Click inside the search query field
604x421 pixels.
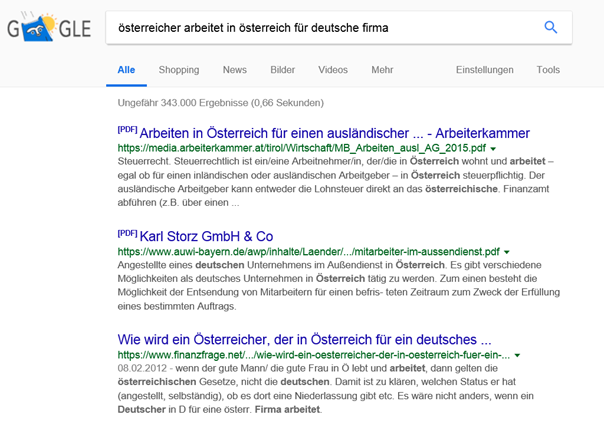click(x=320, y=28)
